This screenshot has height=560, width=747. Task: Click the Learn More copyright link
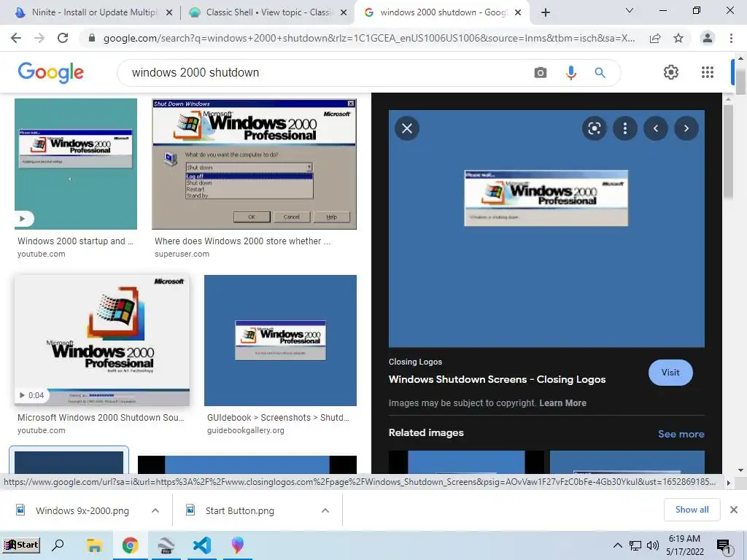point(562,402)
